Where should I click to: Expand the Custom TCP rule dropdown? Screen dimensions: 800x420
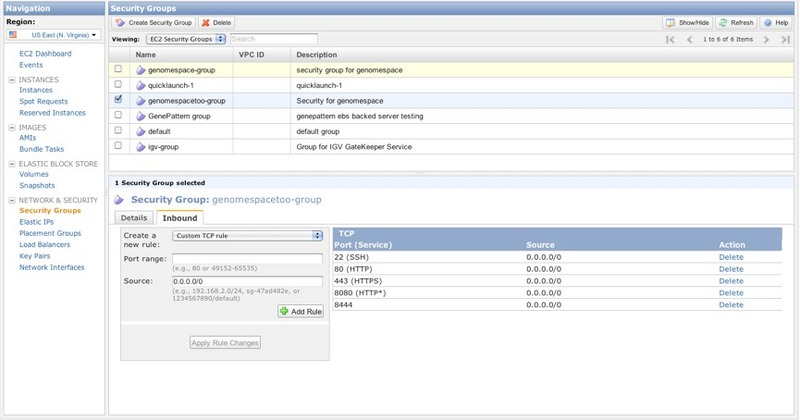[x=247, y=236]
